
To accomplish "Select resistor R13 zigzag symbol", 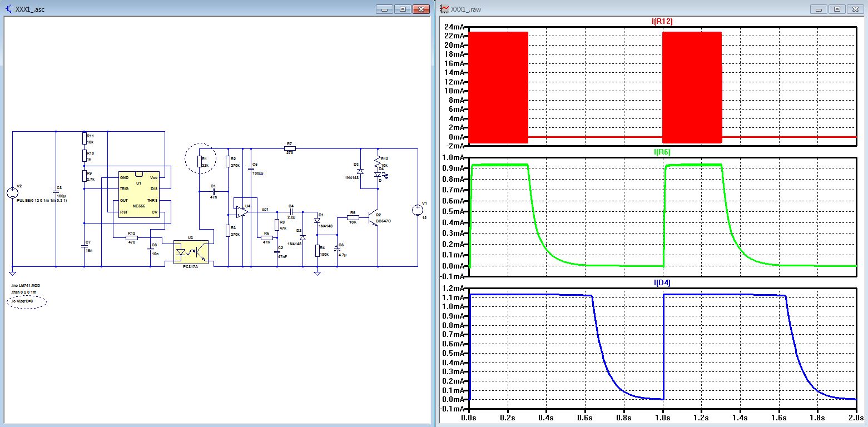I will (x=378, y=162).
